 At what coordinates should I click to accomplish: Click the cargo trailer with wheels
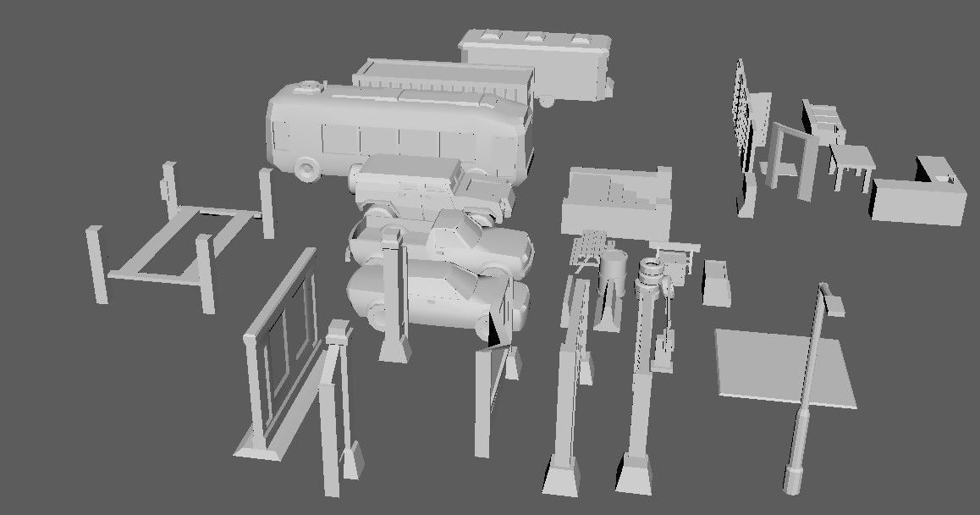point(533,59)
